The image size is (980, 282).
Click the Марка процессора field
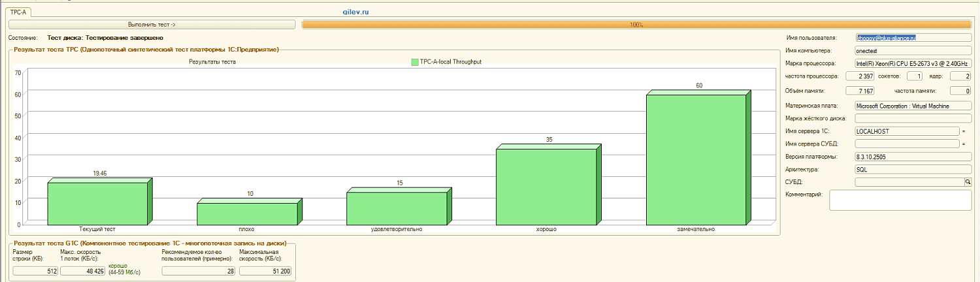click(x=913, y=64)
